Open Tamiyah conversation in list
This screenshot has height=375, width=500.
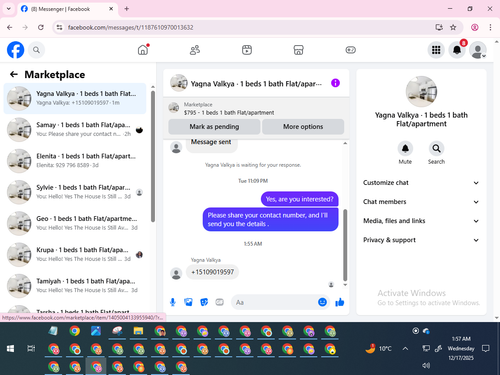[x=75, y=286]
